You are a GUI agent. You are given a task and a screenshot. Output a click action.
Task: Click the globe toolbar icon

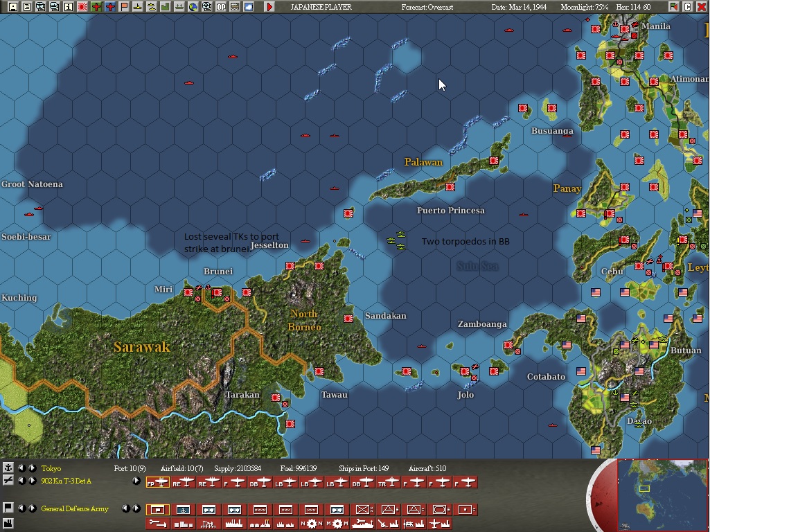[193, 7]
